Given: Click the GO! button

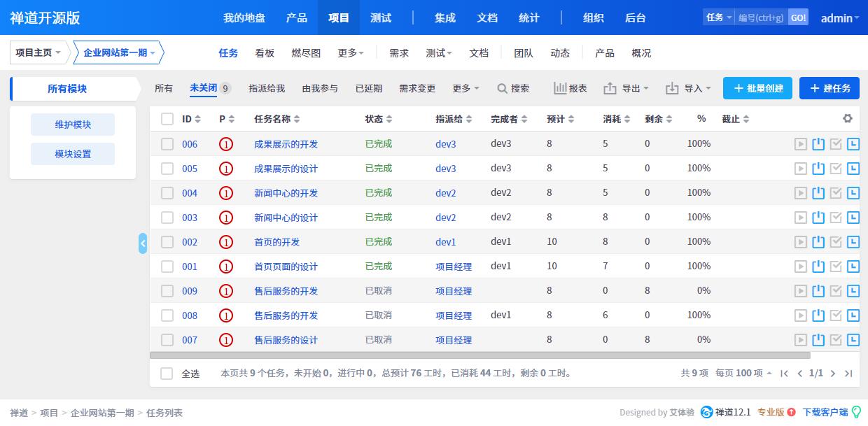Looking at the screenshot, I should pos(798,17).
